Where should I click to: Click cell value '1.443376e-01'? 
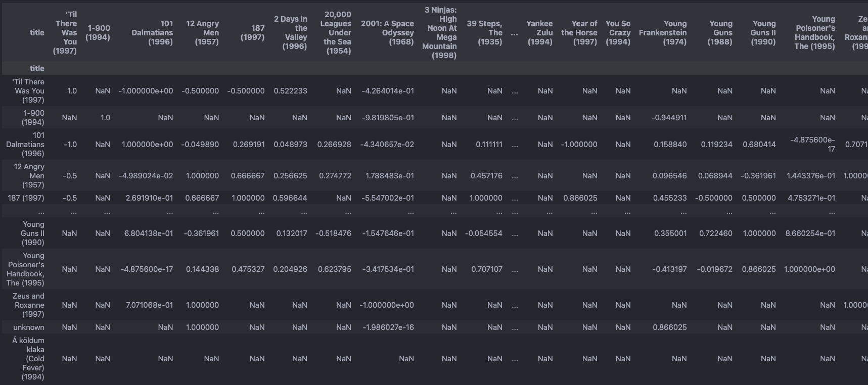811,176
